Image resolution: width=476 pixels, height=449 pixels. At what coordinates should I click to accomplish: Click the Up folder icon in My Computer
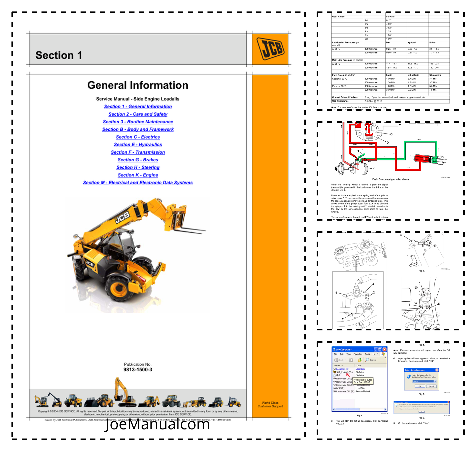360,360
